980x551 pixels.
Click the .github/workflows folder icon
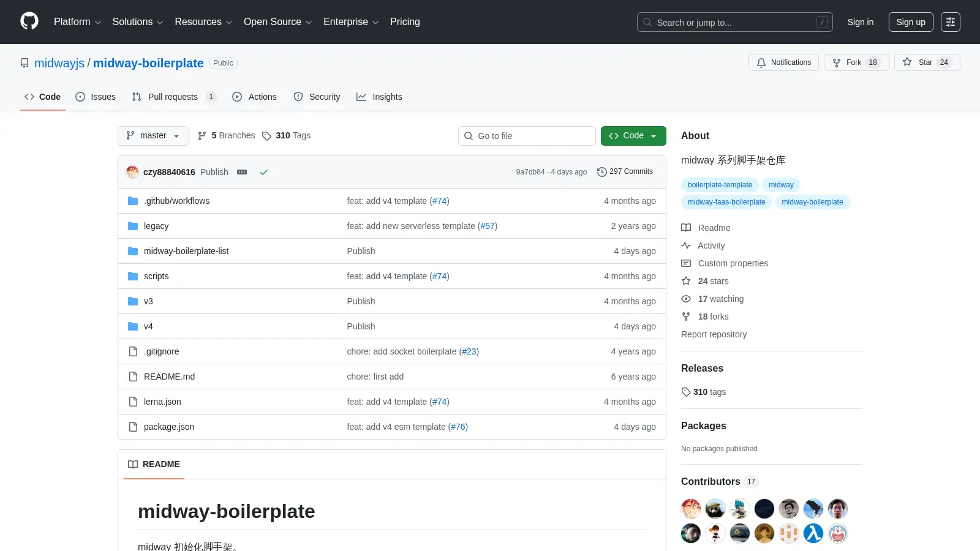click(133, 201)
